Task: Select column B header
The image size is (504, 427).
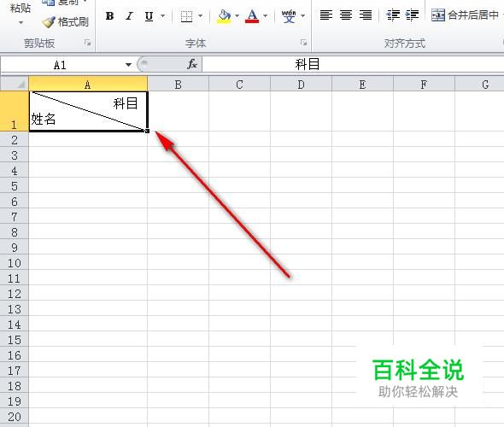Action: coord(178,85)
